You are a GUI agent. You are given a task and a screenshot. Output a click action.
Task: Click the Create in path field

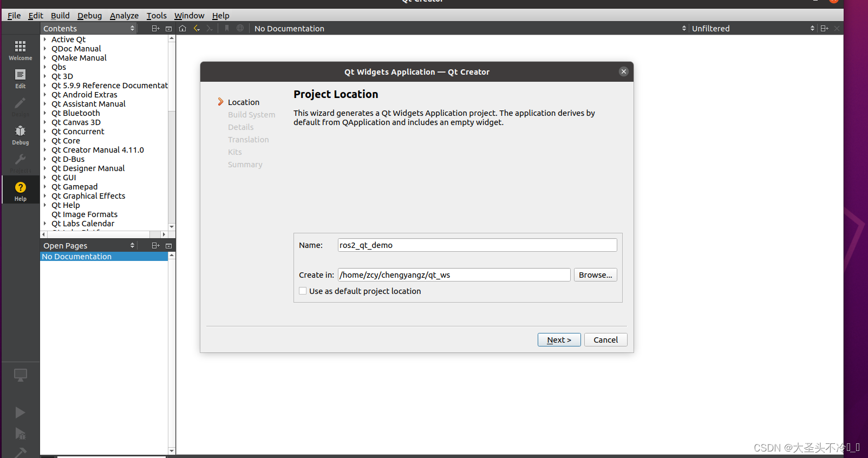(454, 274)
